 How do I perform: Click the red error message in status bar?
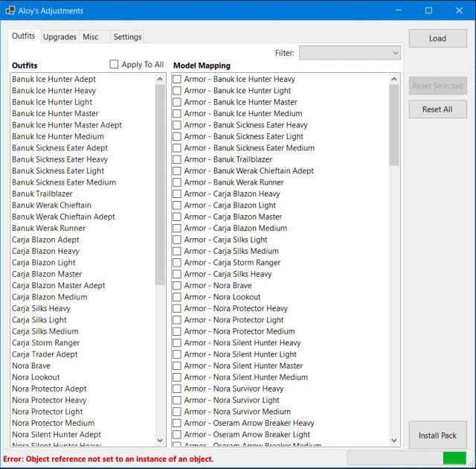click(109, 459)
